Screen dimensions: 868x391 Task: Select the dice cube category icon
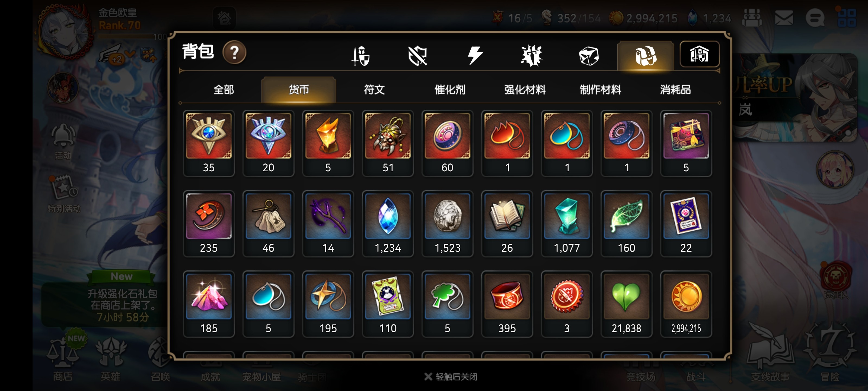click(x=589, y=56)
